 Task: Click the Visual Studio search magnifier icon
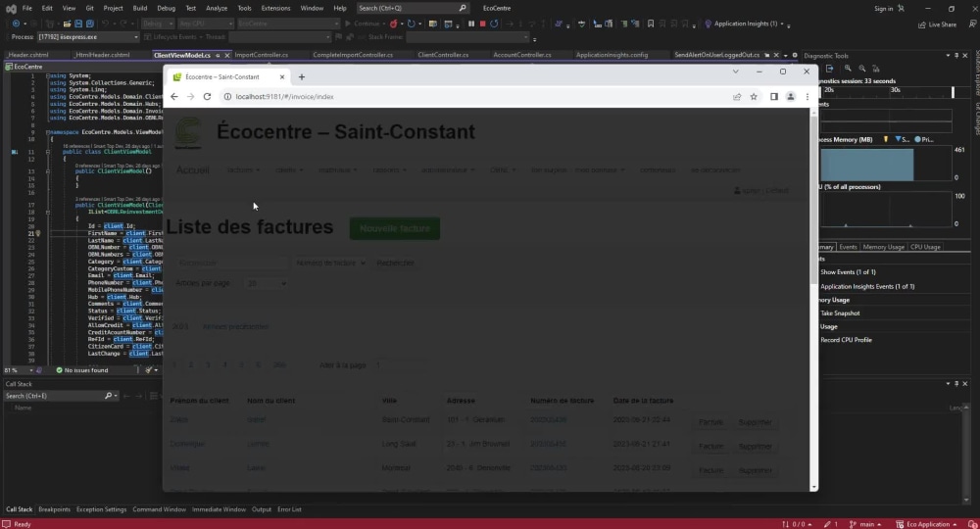[x=463, y=8]
